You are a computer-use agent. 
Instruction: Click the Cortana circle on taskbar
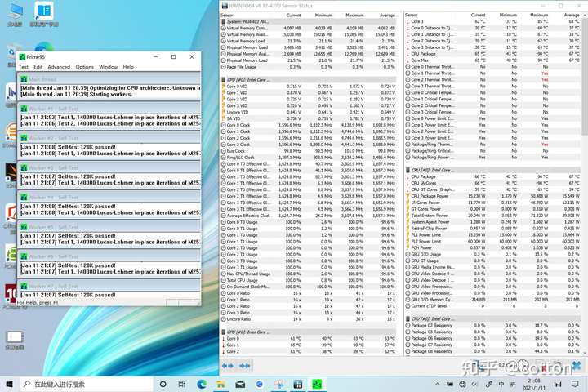point(163,384)
